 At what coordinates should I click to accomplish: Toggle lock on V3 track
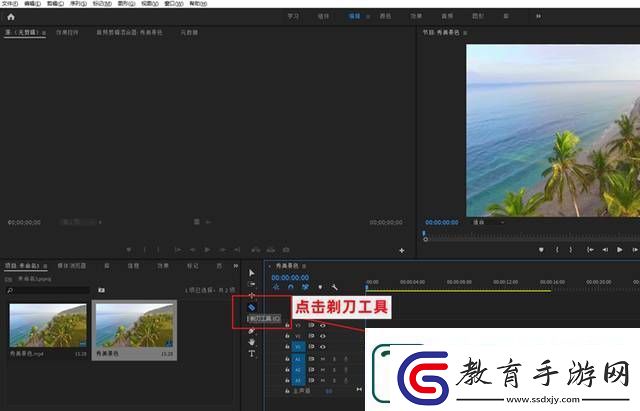[287, 325]
